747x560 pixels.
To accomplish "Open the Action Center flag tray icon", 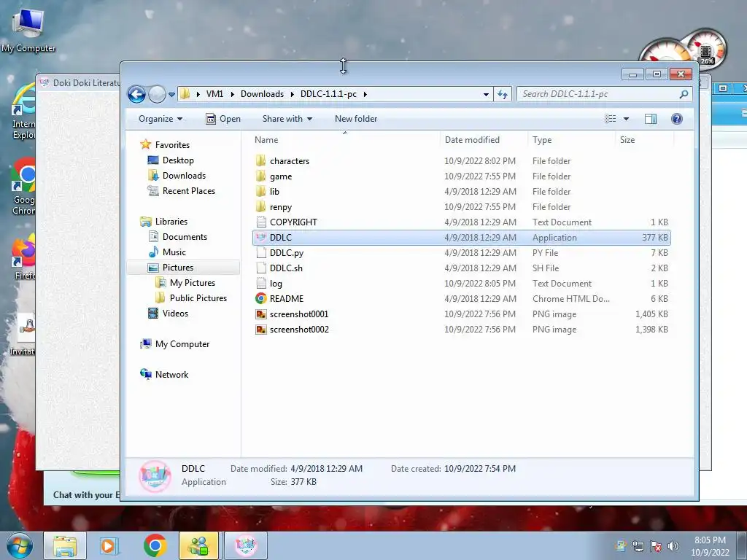I will [x=656, y=546].
